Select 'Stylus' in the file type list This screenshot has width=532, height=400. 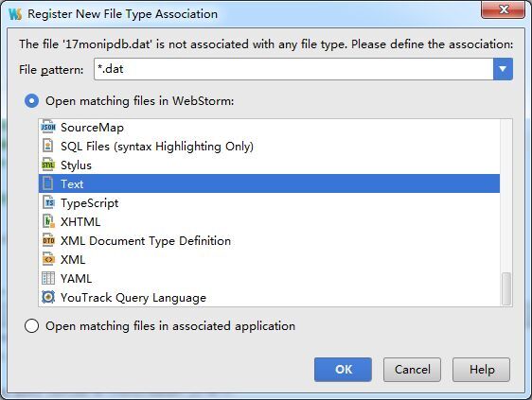(x=269, y=165)
